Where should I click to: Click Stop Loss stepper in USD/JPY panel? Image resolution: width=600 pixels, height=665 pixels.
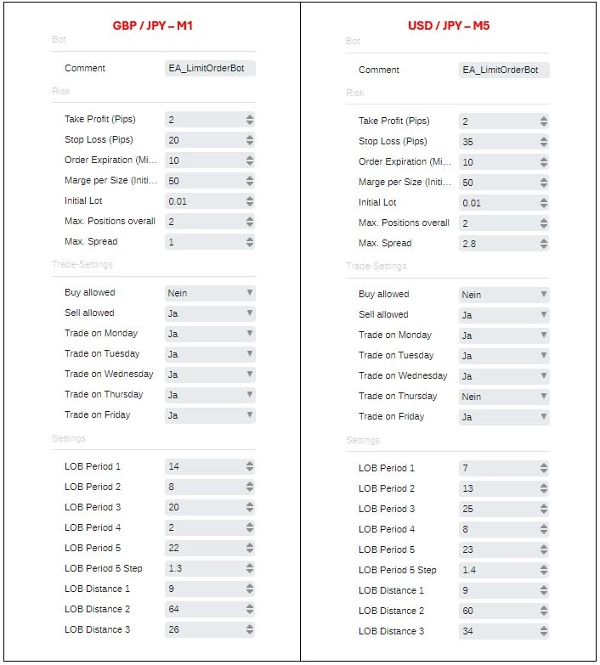click(x=544, y=142)
